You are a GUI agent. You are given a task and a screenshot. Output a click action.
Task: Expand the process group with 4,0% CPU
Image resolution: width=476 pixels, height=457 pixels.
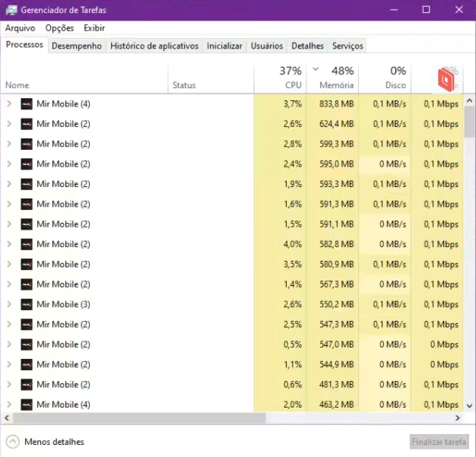[x=9, y=244]
